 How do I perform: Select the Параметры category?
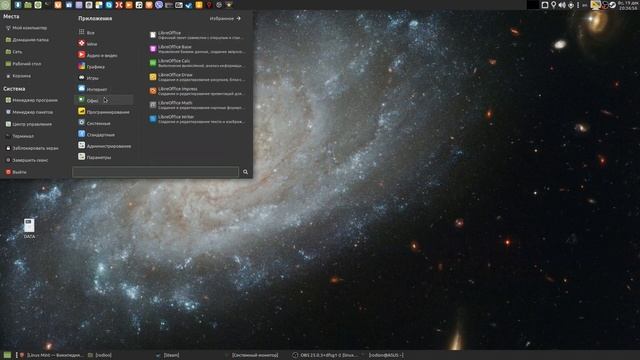tap(104, 157)
